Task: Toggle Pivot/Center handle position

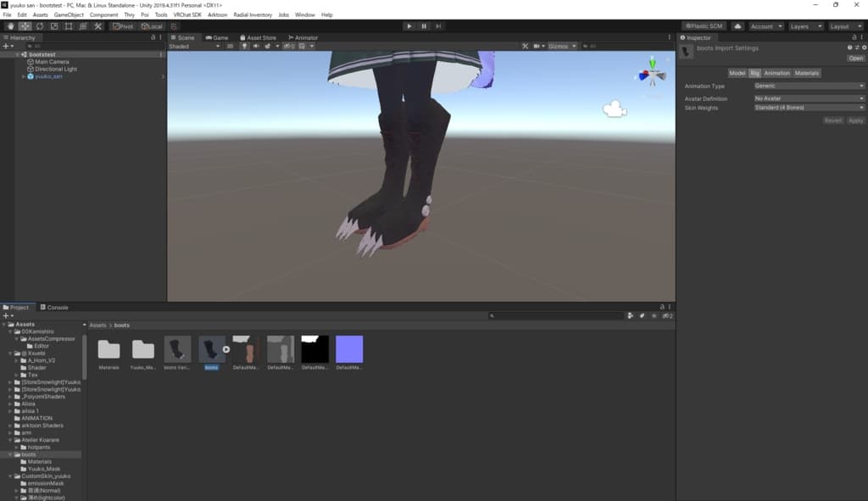Action: tap(123, 26)
